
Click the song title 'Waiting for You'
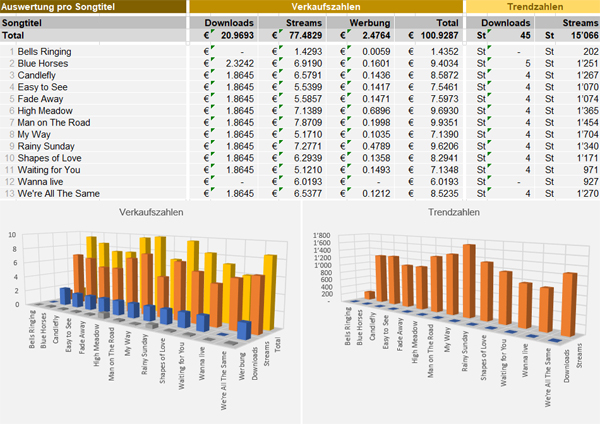[x=49, y=170]
